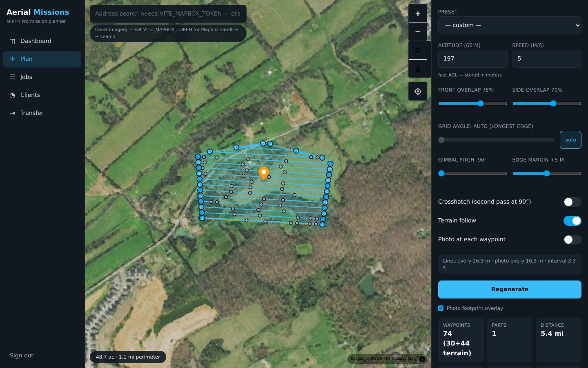This screenshot has width=588, height=368.
Task: Click the feet AGL hint text
Action: [x=470, y=75]
